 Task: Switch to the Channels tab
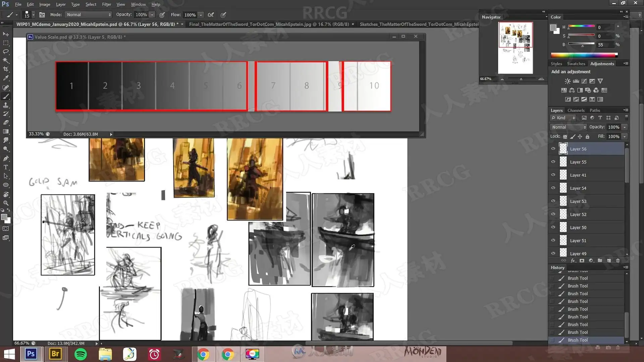(576, 110)
